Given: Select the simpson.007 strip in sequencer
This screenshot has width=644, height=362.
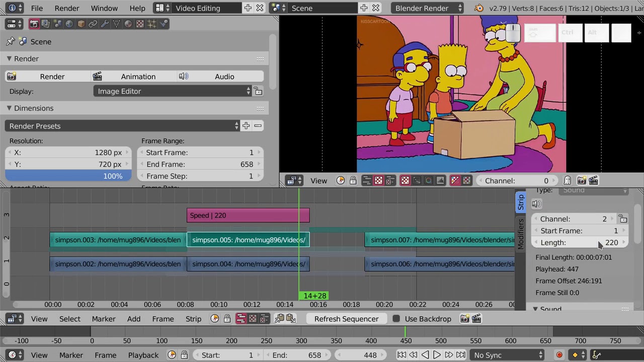Looking at the screenshot, I should point(440,240).
